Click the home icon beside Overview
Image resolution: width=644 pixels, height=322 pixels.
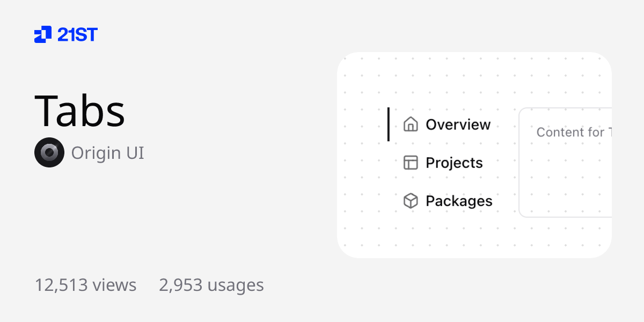[411, 125]
